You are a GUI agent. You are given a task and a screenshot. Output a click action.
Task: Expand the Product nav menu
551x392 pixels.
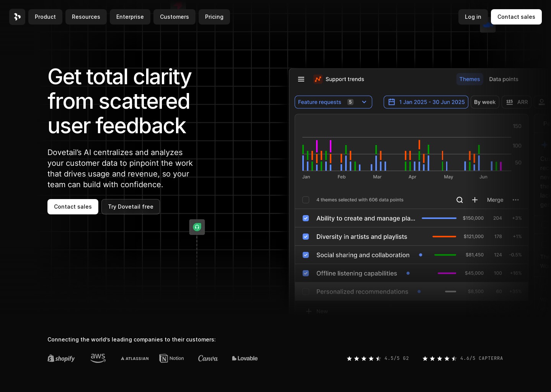point(45,17)
